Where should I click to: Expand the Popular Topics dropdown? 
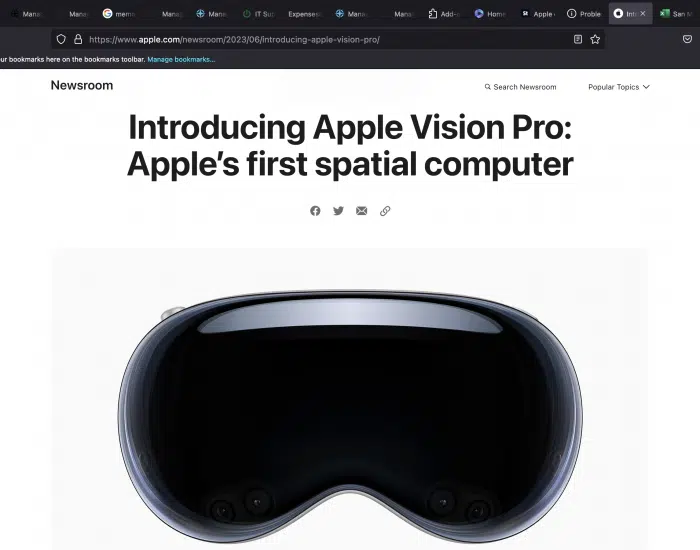(x=619, y=87)
